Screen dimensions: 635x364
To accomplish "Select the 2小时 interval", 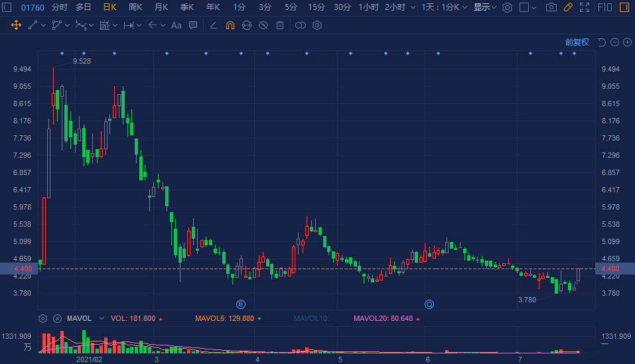I will pyautogui.click(x=395, y=7).
